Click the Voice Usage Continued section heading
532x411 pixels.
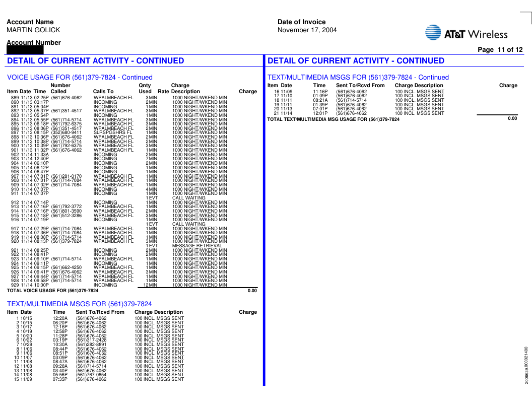tap(80, 78)
